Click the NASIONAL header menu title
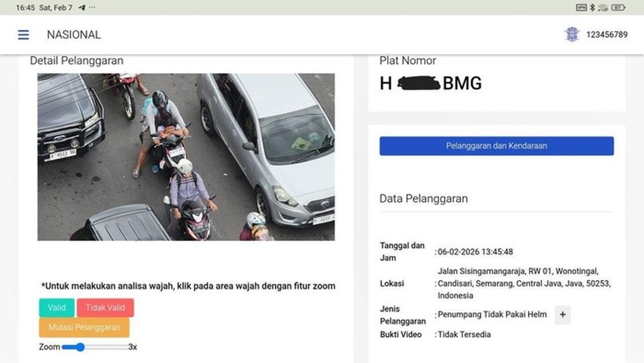This screenshot has width=644, height=363. click(73, 35)
